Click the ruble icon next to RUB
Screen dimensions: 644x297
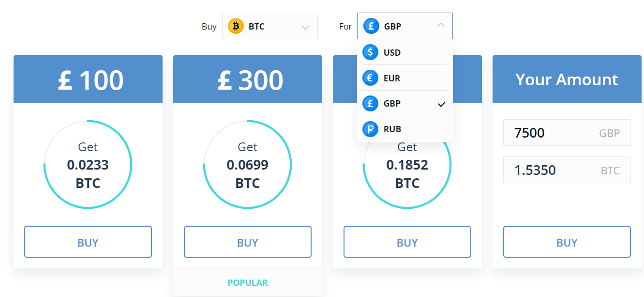370,129
